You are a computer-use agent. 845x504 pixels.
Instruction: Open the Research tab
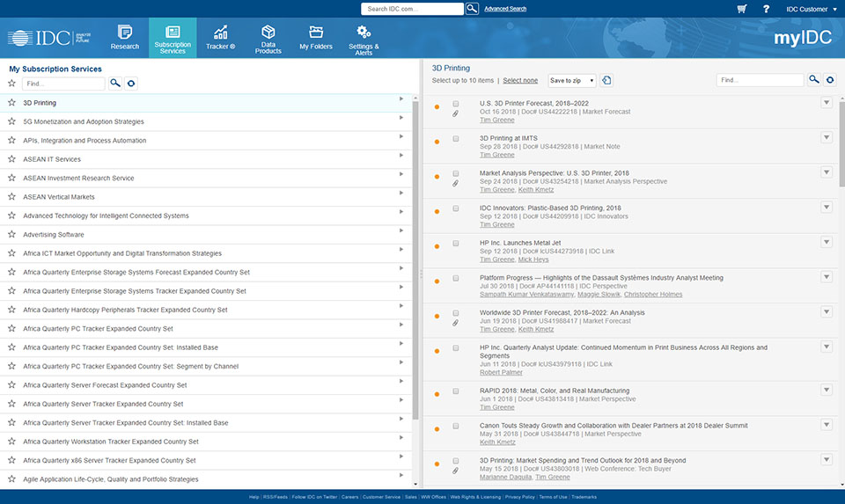pyautogui.click(x=124, y=38)
